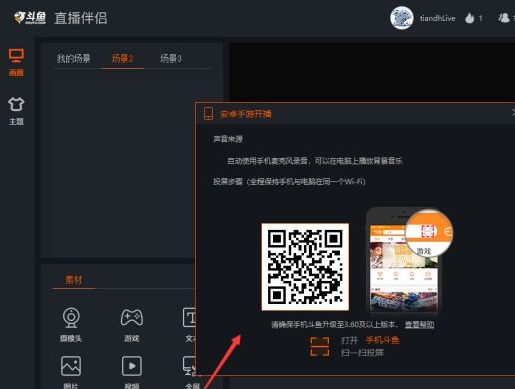Switch to 场景3 tab
This screenshot has width=515, height=389.
tap(171, 59)
